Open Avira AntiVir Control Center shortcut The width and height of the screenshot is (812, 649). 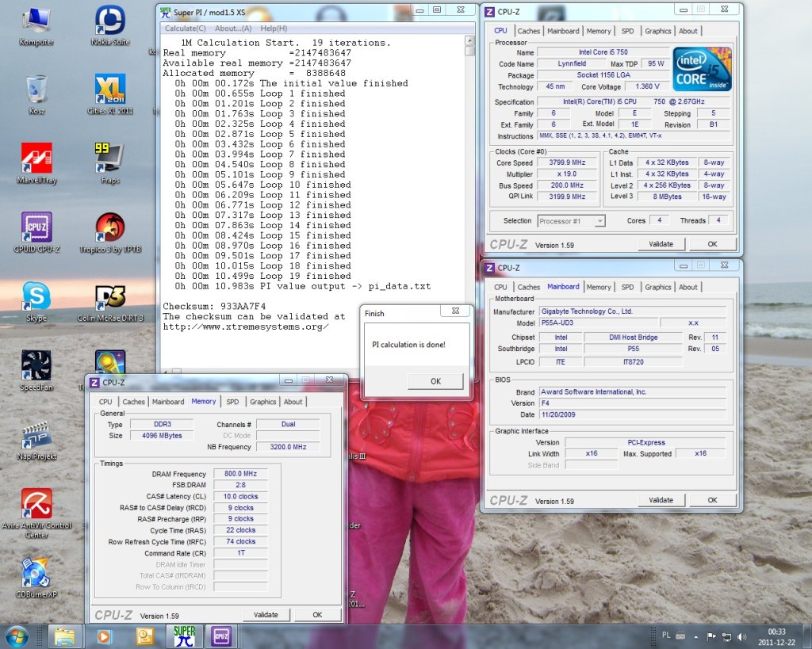pyautogui.click(x=36, y=513)
